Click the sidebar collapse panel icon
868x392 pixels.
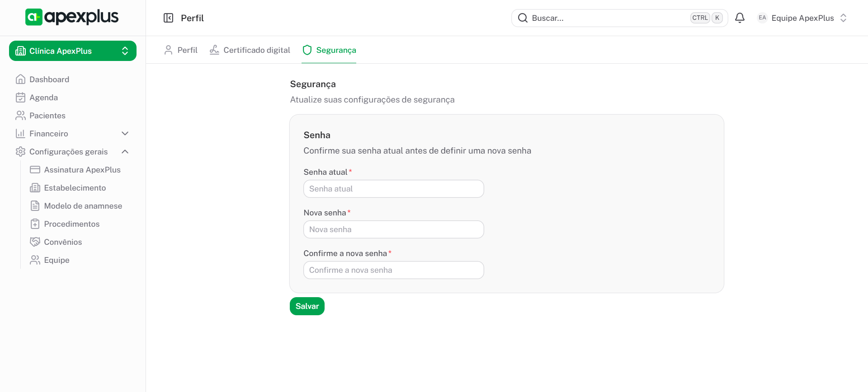coord(168,18)
